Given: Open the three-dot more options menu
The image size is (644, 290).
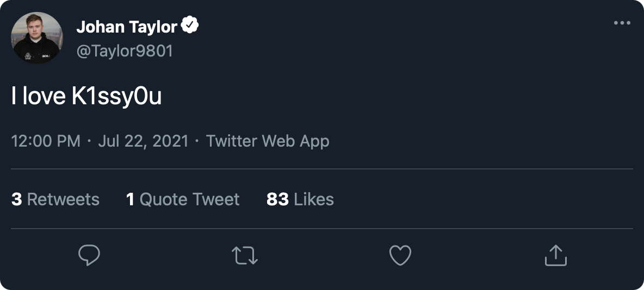Looking at the screenshot, I should [x=622, y=23].
